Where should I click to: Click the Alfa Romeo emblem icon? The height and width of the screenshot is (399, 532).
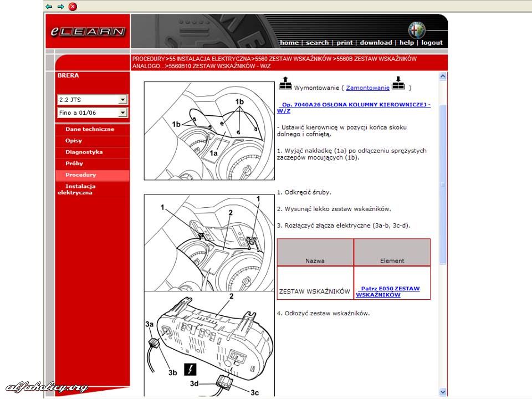pos(417,29)
